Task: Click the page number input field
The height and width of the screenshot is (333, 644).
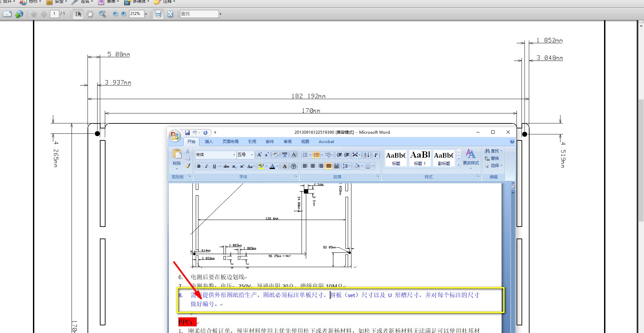Action: [54, 14]
